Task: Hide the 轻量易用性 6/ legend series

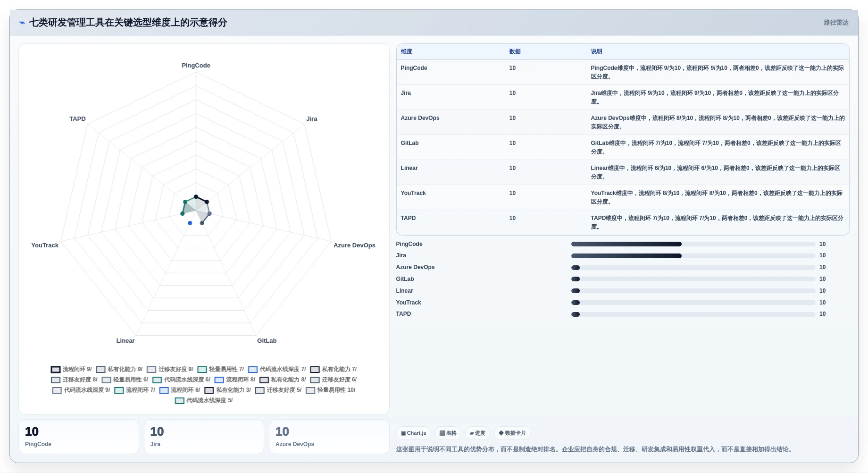Action: [x=125, y=380]
